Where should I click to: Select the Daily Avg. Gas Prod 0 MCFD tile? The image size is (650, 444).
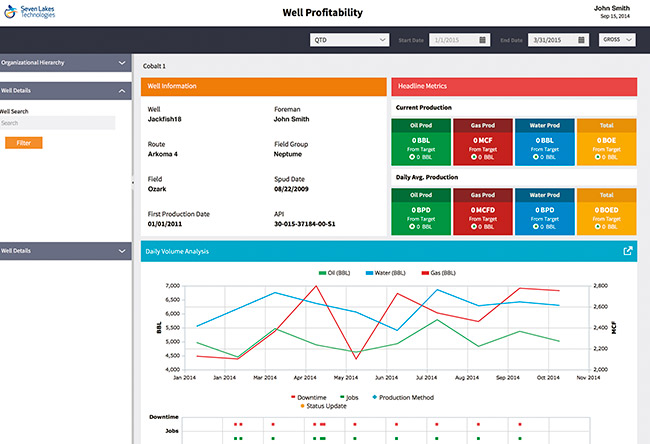coord(483,212)
